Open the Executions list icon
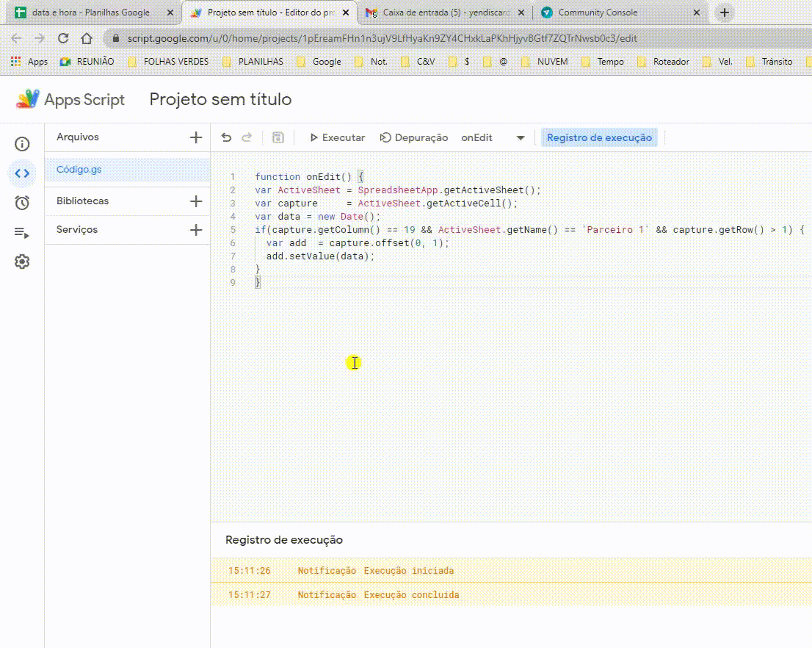Image resolution: width=812 pixels, height=648 pixels. point(22,233)
